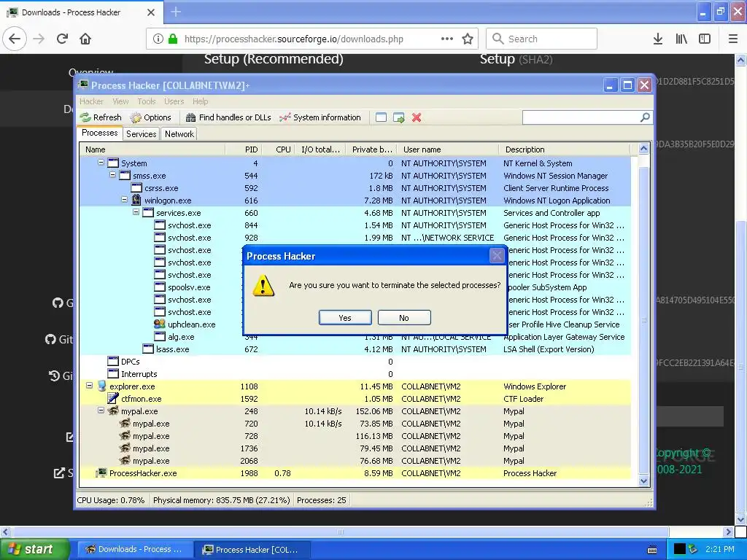Sort by the Description column header
Image resolution: width=747 pixels, height=560 pixels.
click(565, 149)
